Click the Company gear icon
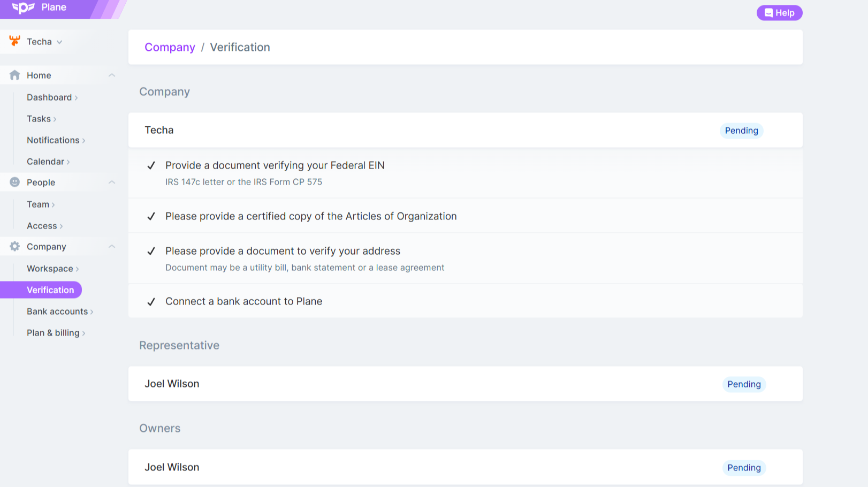The image size is (868, 487). [x=14, y=246]
